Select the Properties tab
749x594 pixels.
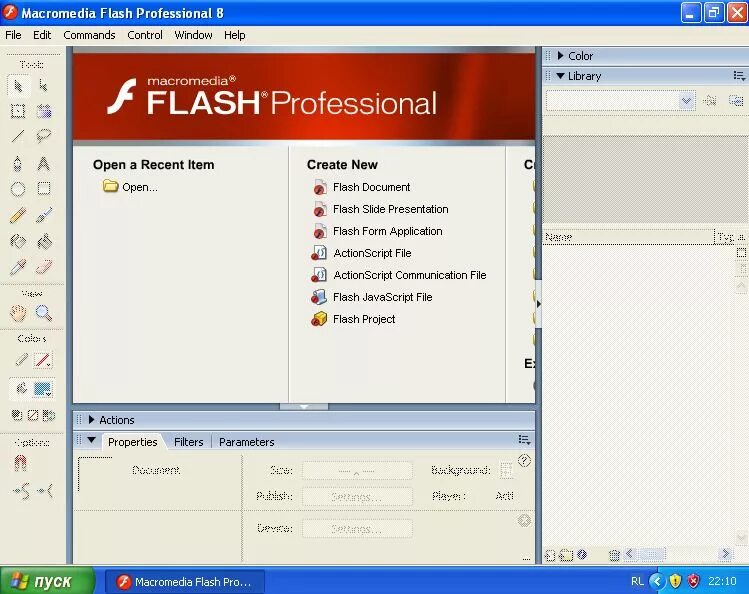[x=132, y=442]
